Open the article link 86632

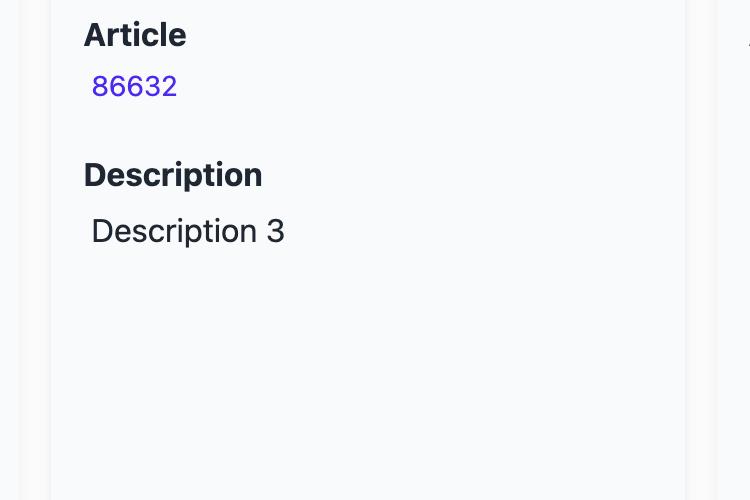click(x=134, y=87)
